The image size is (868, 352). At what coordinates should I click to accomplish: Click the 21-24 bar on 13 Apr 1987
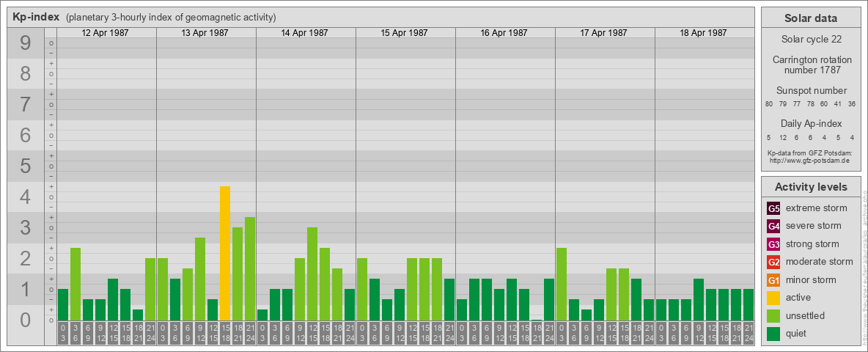250,268
